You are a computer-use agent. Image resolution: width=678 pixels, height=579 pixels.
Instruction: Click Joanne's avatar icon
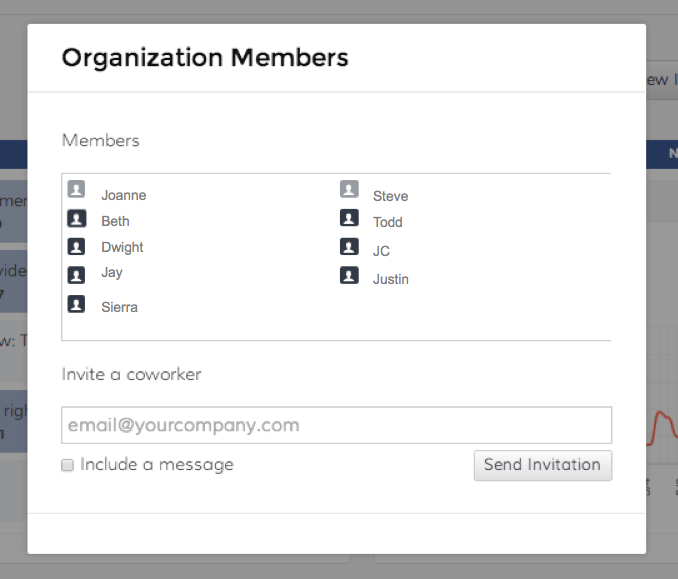76,189
